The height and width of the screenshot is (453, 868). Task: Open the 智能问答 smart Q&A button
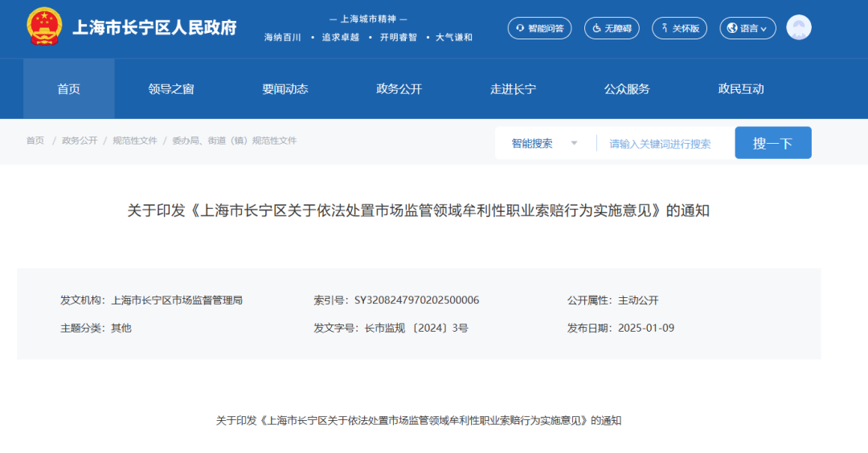(x=539, y=28)
